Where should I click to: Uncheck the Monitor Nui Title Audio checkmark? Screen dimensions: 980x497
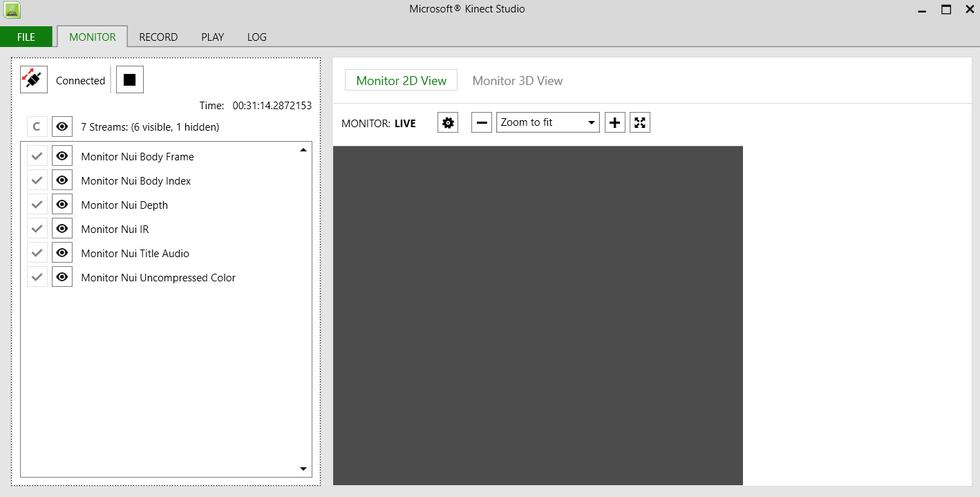coord(37,253)
